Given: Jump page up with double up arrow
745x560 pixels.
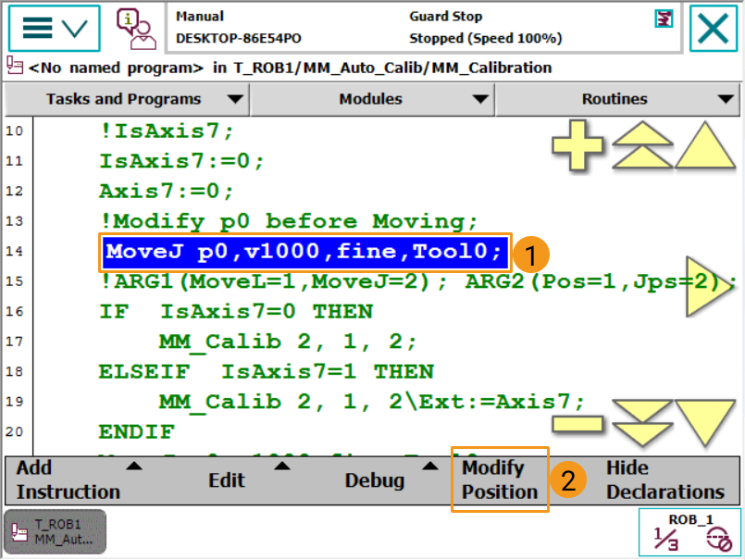Looking at the screenshot, I should [642, 145].
